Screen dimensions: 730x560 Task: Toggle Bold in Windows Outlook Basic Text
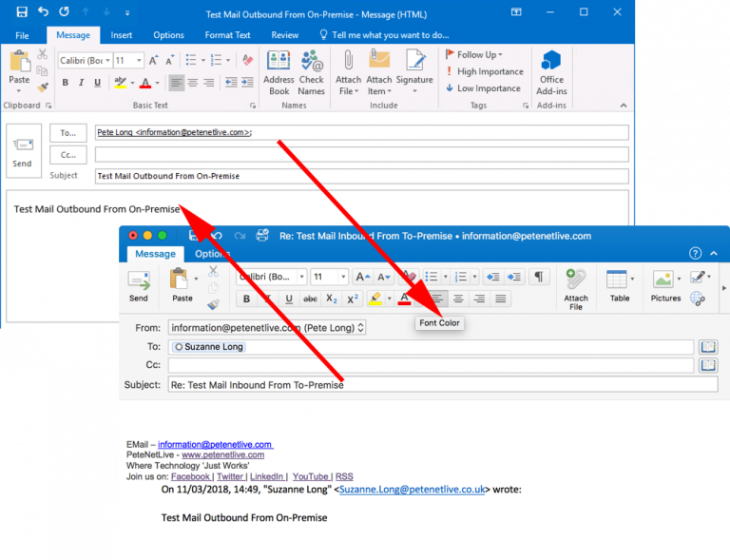[x=66, y=83]
